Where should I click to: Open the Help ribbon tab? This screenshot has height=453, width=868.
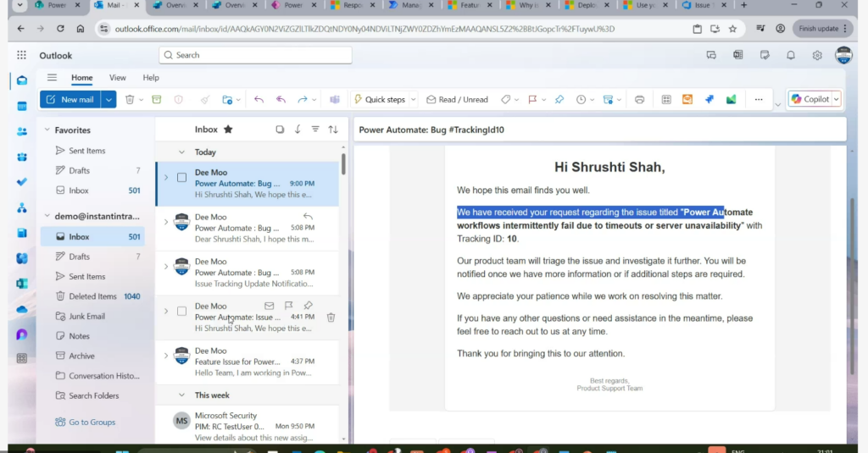[151, 77]
